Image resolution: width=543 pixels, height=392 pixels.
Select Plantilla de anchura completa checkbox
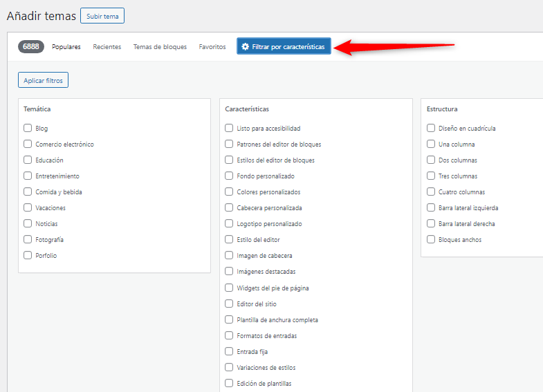[x=229, y=319]
